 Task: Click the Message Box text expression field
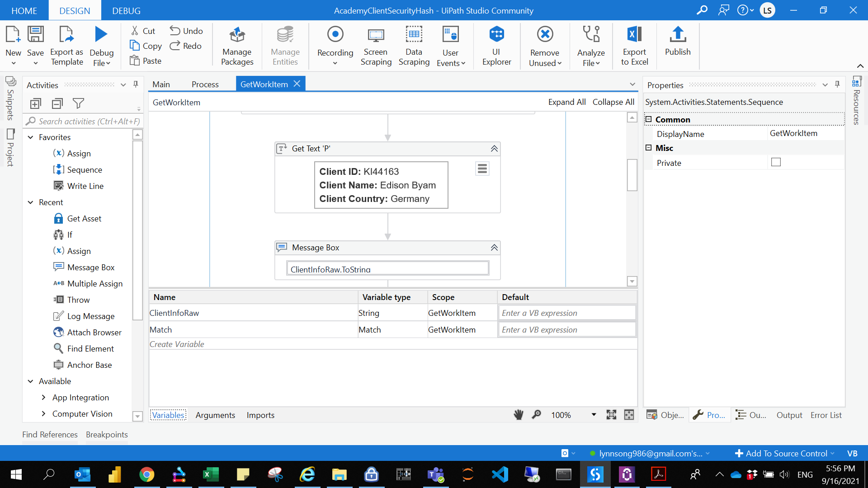[x=387, y=269]
